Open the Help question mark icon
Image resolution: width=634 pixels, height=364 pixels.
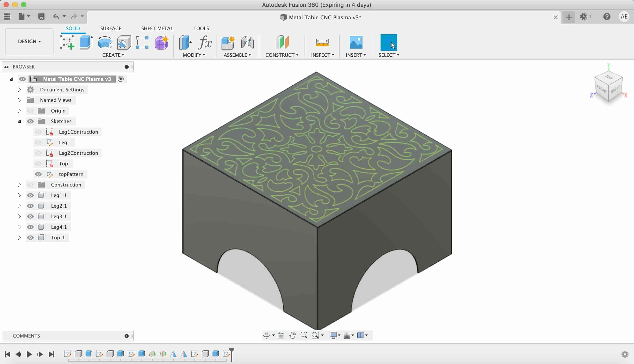coord(607,17)
